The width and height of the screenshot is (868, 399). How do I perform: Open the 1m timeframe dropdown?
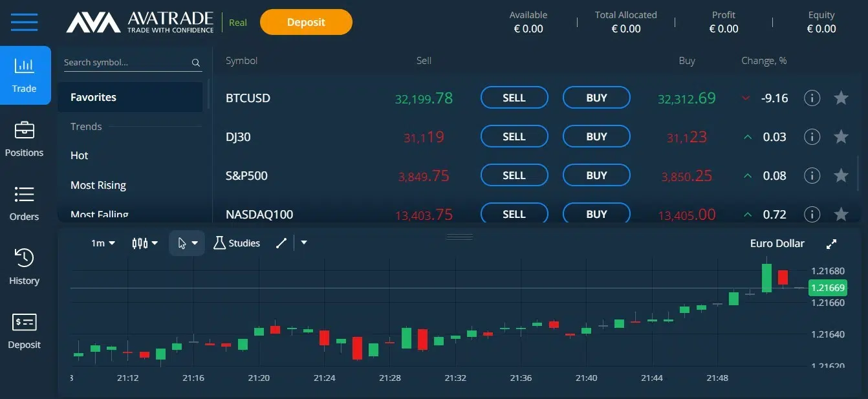[103, 243]
